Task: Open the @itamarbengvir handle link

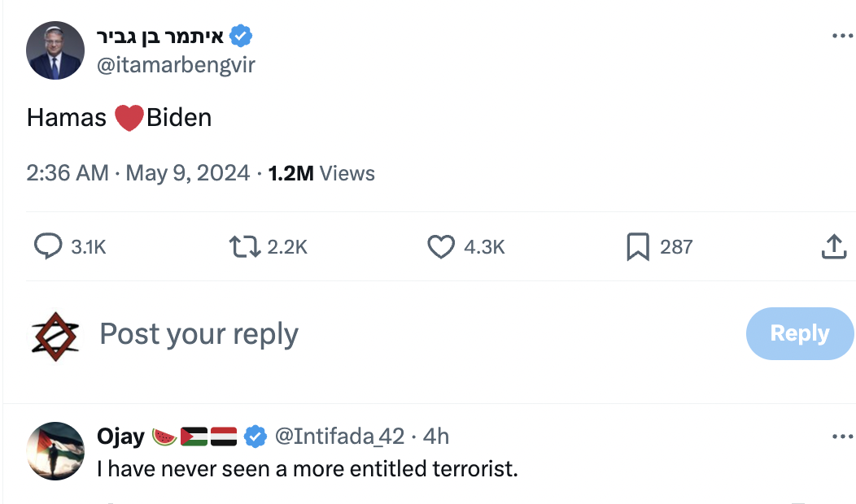Action: coord(176,65)
